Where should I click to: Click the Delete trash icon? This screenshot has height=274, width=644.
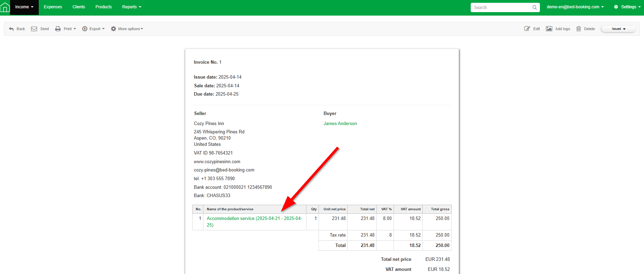coord(579,29)
